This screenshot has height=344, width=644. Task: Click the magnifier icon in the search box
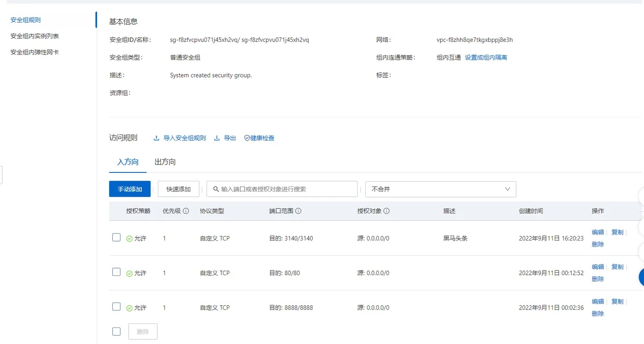tap(215, 189)
